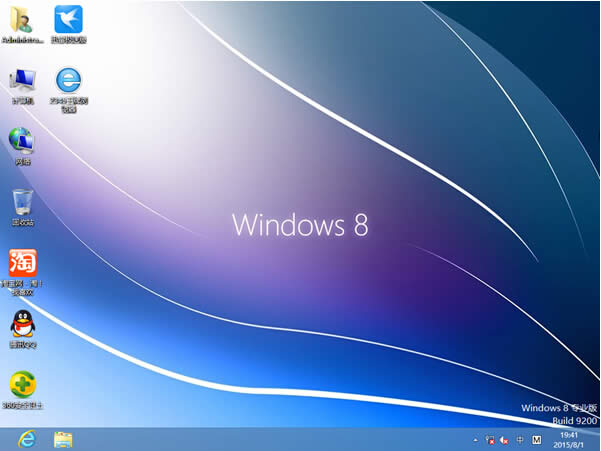Open the orange Taobao shortcut icon
Image resolution: width=601 pixels, height=451 pixels.
tap(21, 265)
